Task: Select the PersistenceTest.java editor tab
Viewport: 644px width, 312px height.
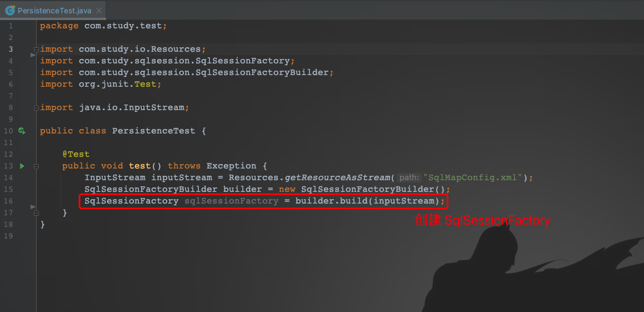Action: [x=53, y=11]
